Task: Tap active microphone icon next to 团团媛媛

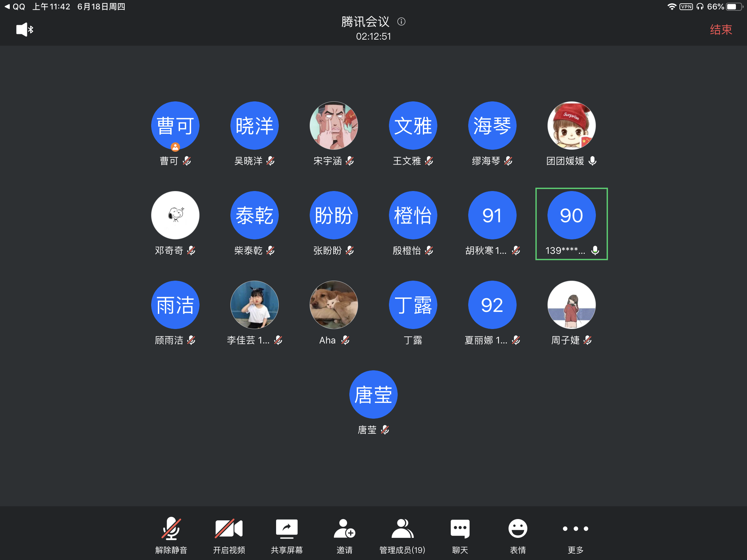Action: point(592,161)
